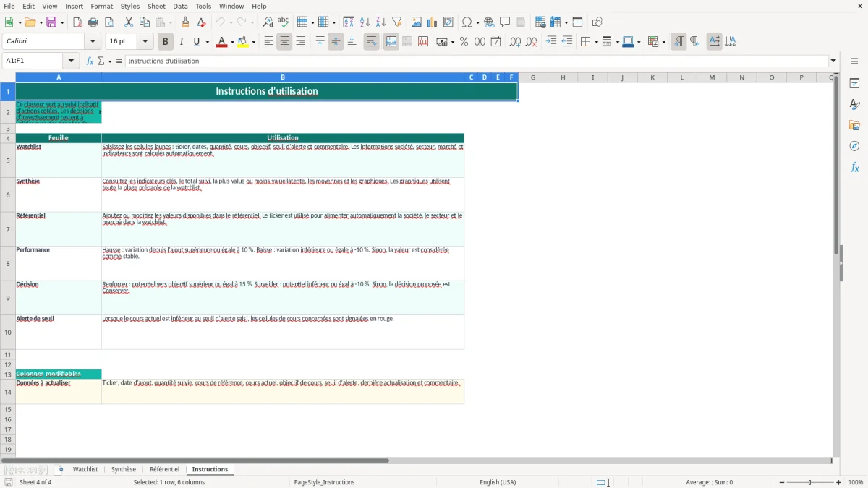Click the Insert Comment icon

506,22
